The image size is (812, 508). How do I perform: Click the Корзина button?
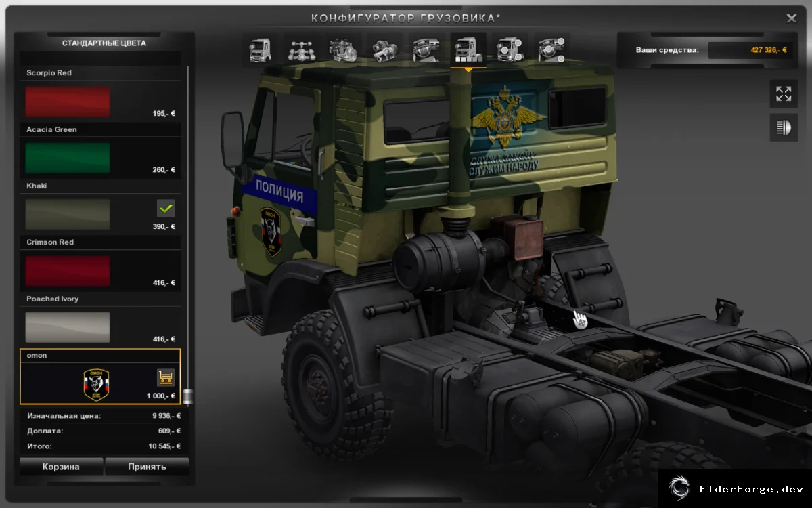[x=61, y=467]
